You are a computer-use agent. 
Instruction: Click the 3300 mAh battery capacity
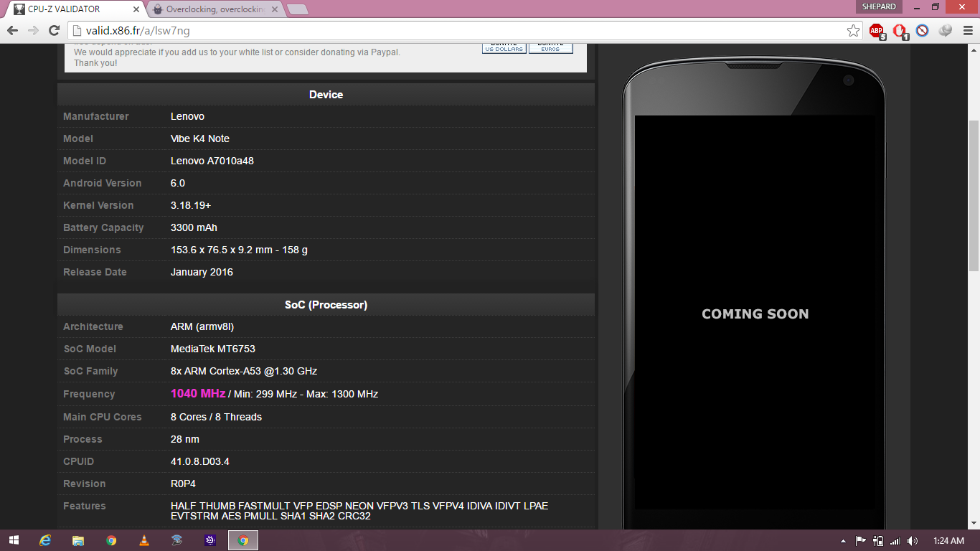click(194, 227)
